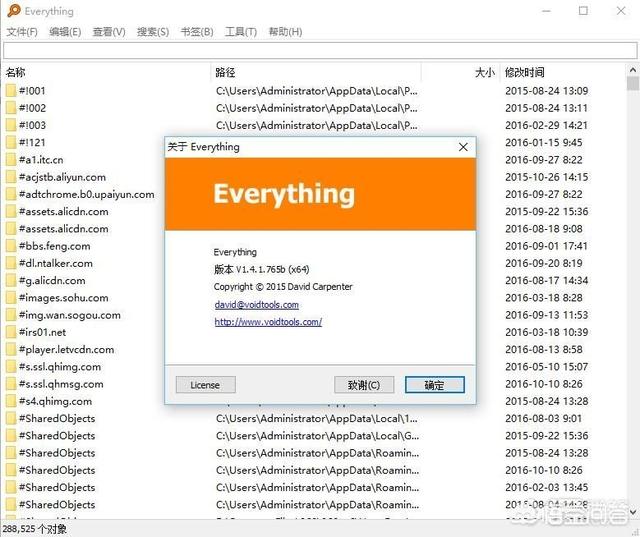
Task: Select the #a1.itc.cn folder icon
Action: (x=11, y=160)
